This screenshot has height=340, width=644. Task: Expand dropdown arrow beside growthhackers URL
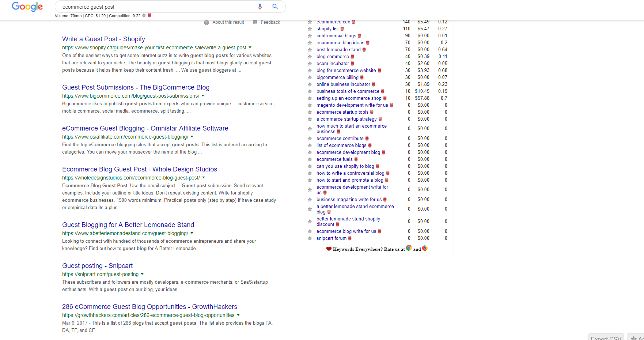pyautogui.click(x=238, y=315)
